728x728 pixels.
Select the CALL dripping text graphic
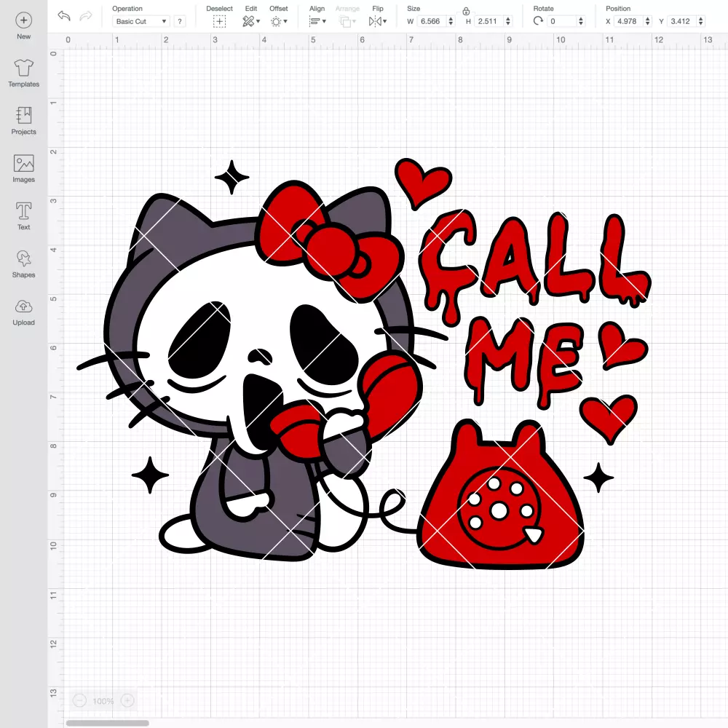[534, 267]
